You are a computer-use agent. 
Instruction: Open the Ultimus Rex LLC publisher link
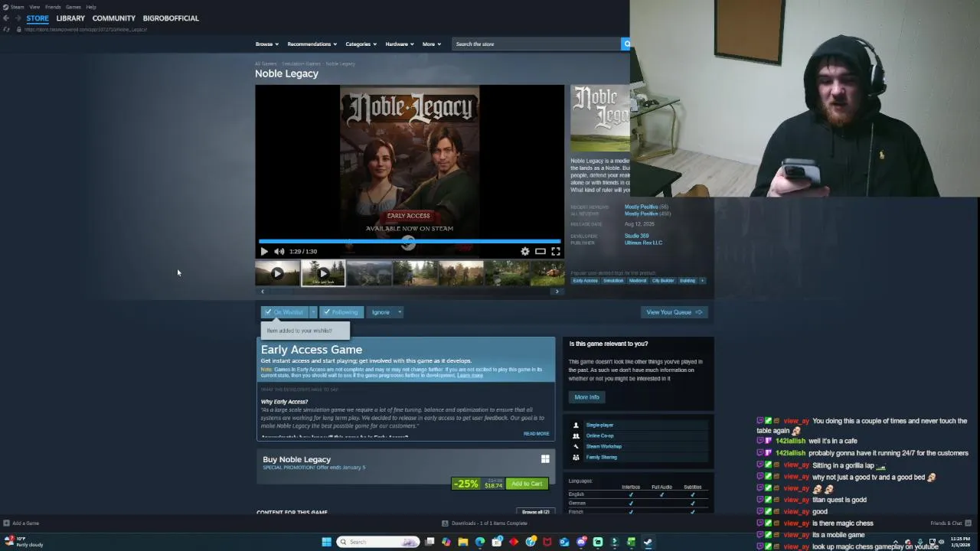tap(643, 243)
